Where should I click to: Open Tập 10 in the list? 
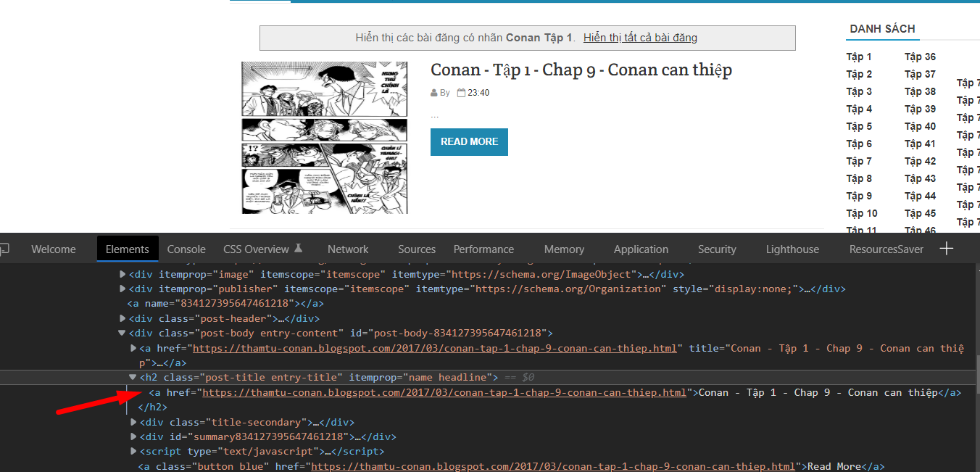pos(862,213)
